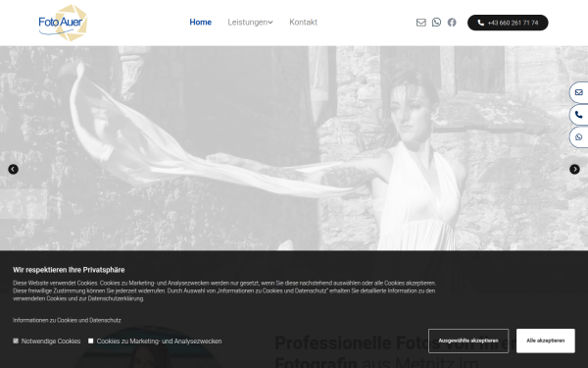
Task: Call +43 660 261 71 74 button
Action: [508, 23]
